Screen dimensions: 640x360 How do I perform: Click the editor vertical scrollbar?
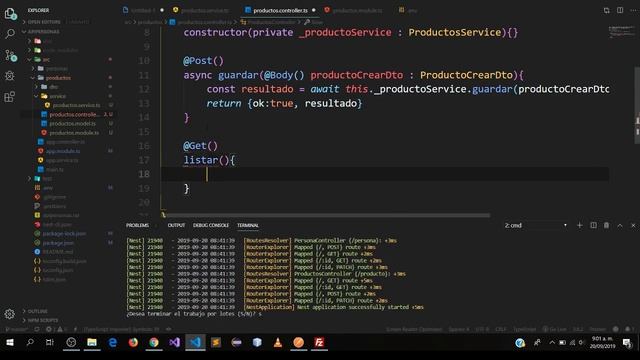click(637, 105)
